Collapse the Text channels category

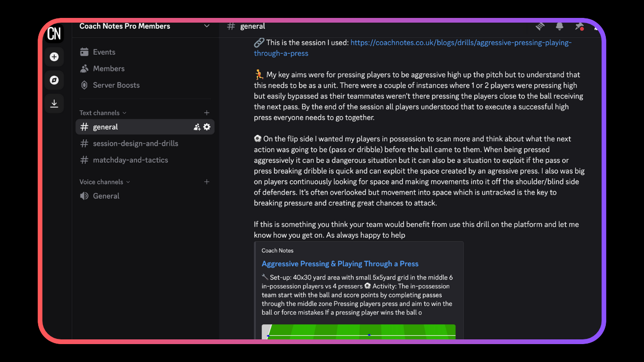click(x=103, y=113)
